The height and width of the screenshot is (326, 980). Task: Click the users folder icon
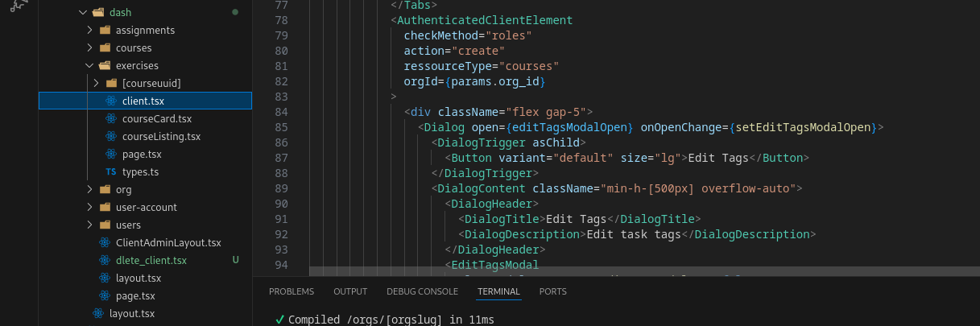click(105, 225)
